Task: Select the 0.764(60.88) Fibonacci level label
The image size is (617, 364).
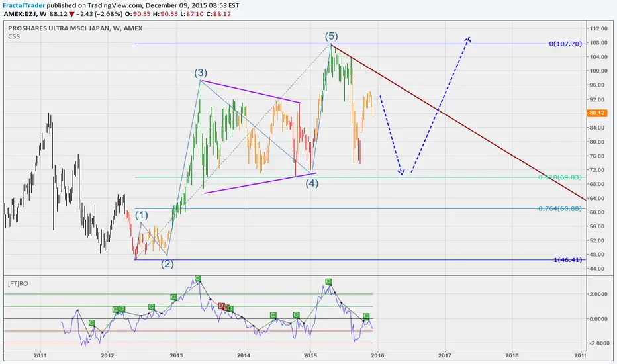Action: [x=560, y=208]
